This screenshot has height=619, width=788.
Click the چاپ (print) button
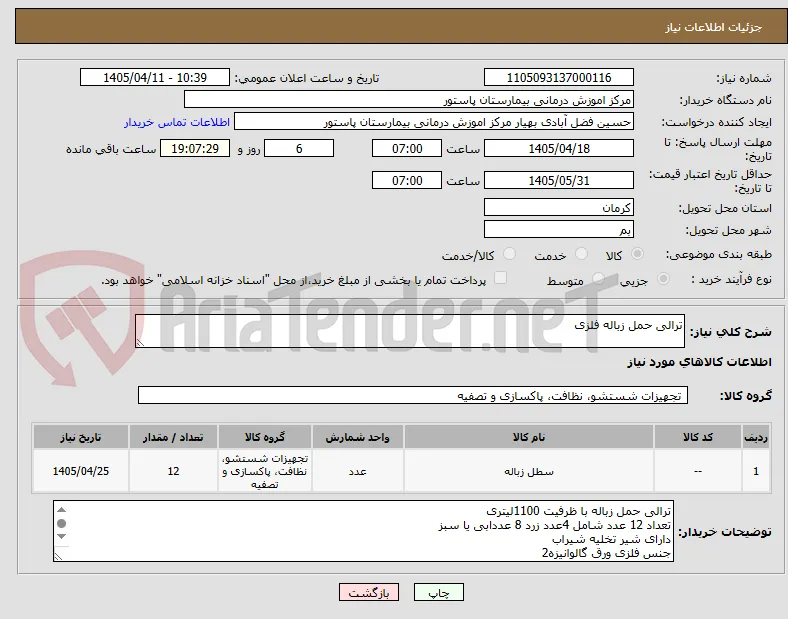(x=438, y=592)
